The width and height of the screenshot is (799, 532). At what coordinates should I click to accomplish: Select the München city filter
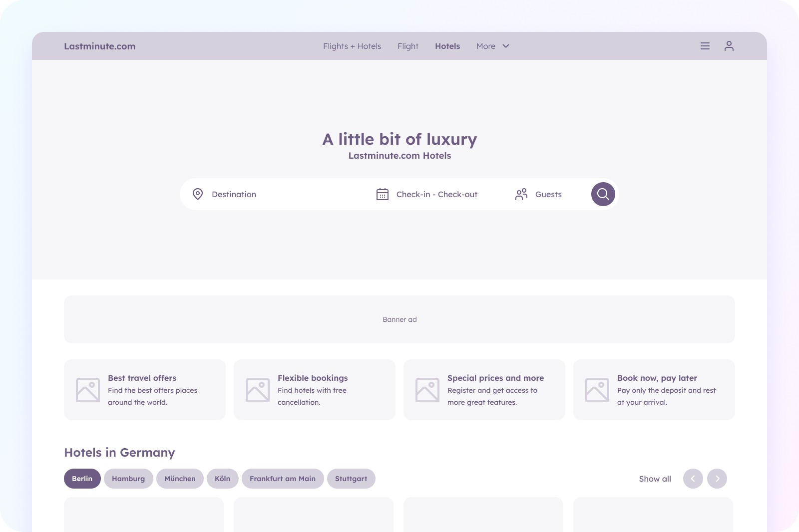(x=180, y=479)
